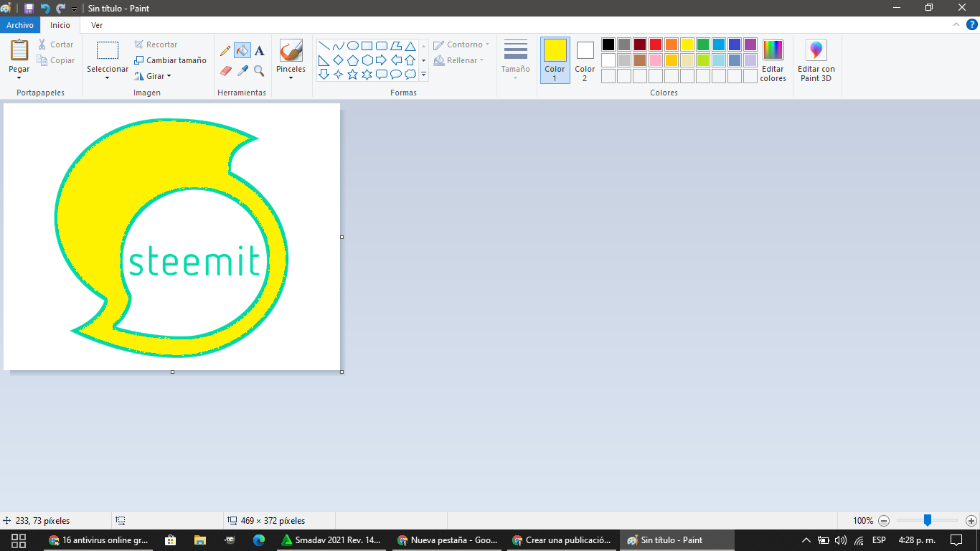Select the Fill with color bucket tool

242,51
